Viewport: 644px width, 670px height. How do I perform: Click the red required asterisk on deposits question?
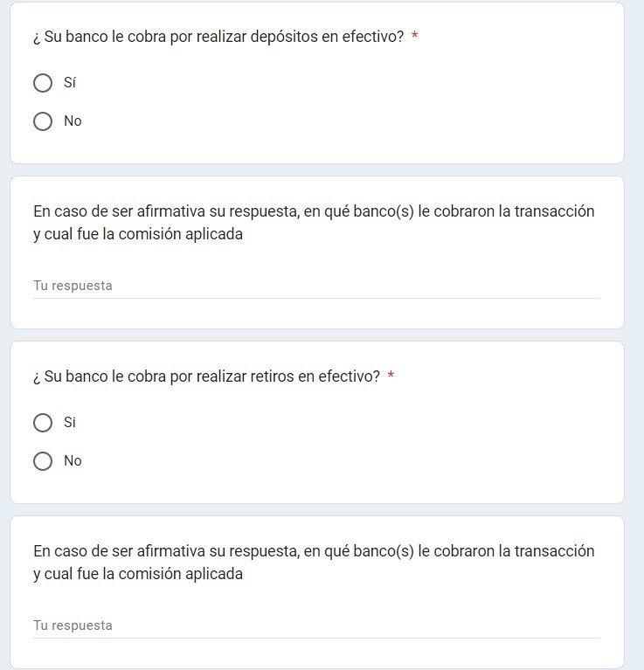414,36
